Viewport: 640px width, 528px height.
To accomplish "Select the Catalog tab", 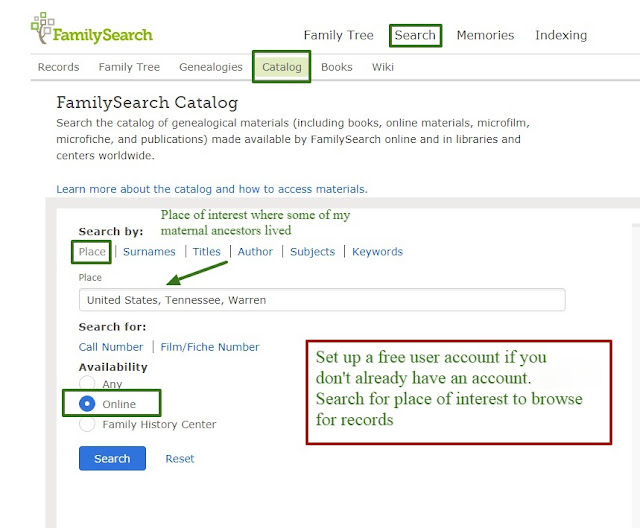I will coord(282,67).
